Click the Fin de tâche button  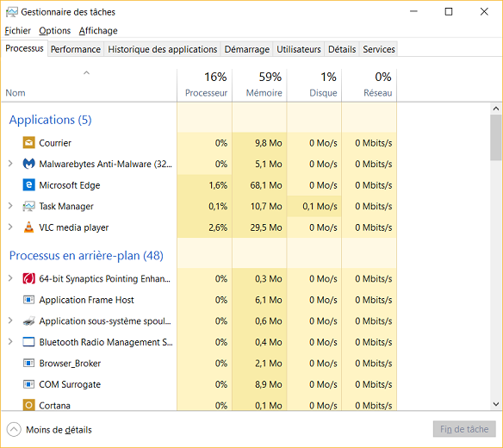[x=464, y=429]
